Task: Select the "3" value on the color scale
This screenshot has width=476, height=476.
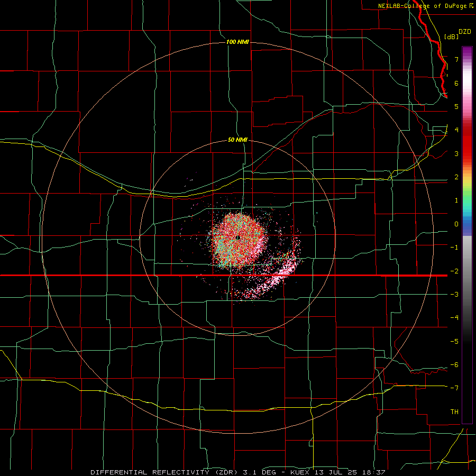Action: click(x=456, y=153)
